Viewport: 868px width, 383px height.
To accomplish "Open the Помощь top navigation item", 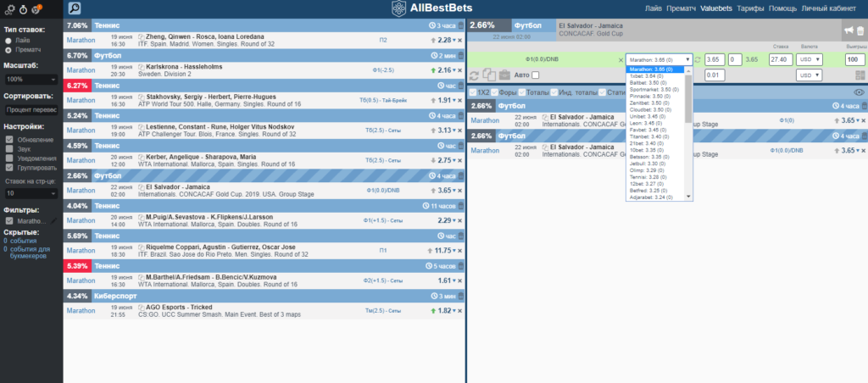I will [782, 8].
